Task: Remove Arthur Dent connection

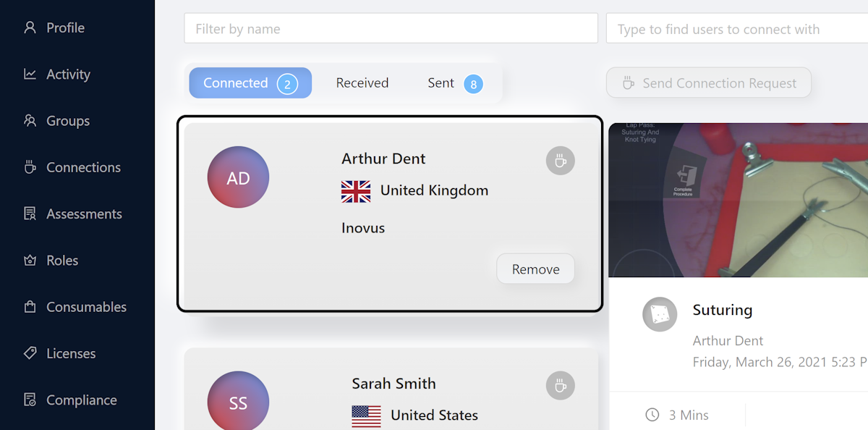Action: [x=535, y=269]
